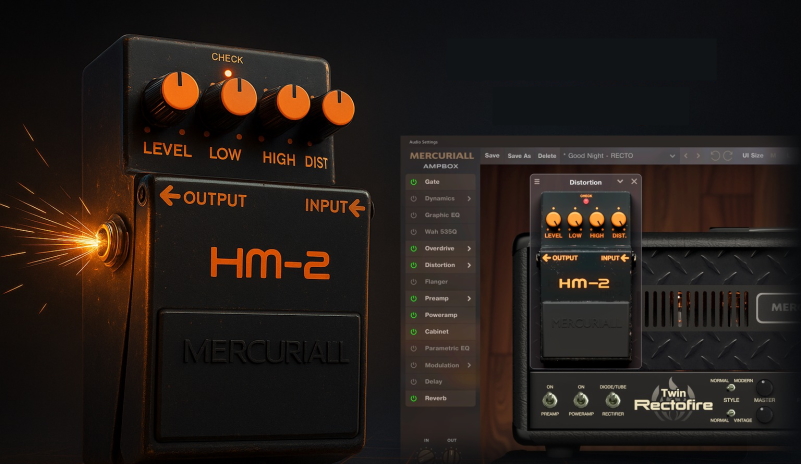Toggle the Modulation power icon
The image size is (801, 464).
414,365
